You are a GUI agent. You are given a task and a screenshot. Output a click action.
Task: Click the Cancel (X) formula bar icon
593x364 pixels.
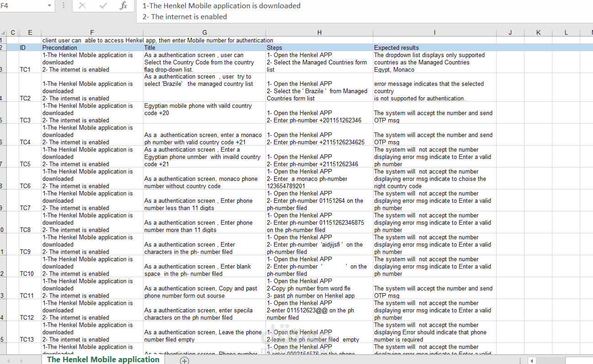tap(82, 5)
